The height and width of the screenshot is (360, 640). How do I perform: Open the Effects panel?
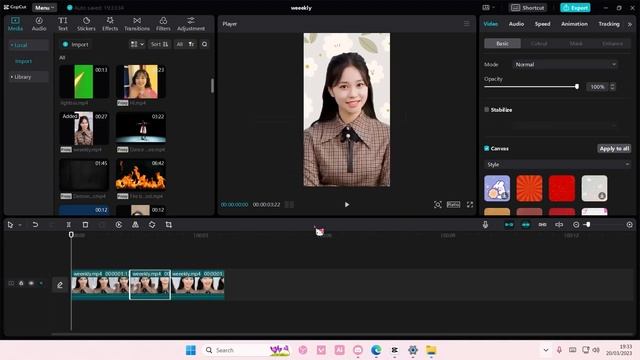pos(110,24)
